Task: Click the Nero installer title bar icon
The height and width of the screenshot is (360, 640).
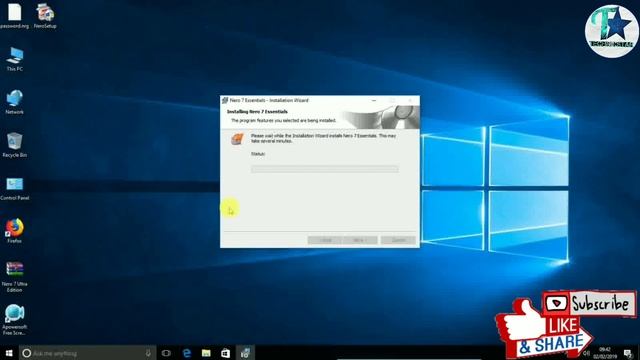Action: [224, 100]
